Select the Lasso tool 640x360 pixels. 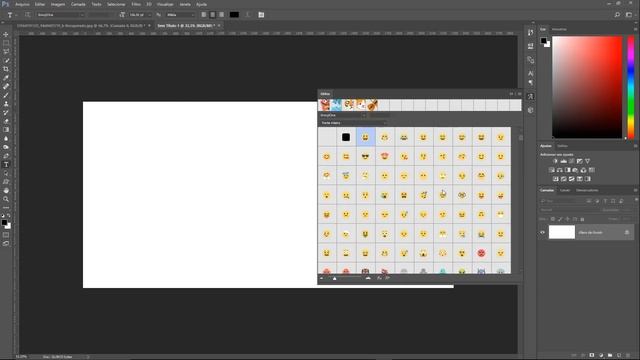6,51
